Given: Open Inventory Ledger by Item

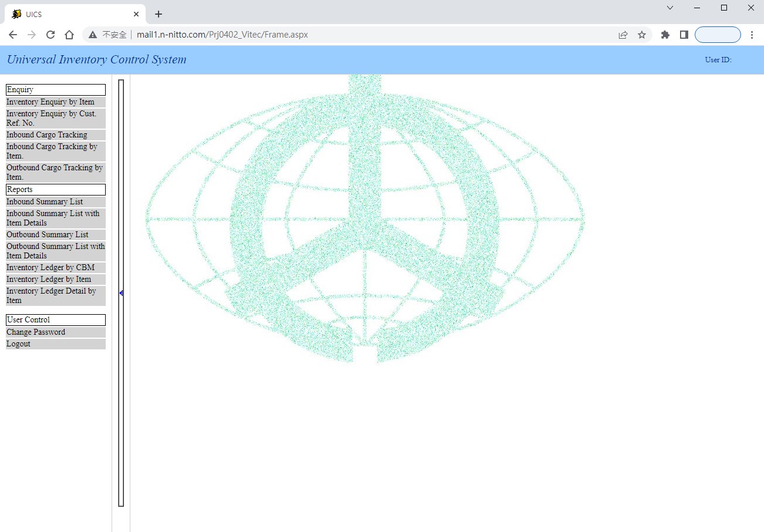Looking at the screenshot, I should (x=56, y=280).
